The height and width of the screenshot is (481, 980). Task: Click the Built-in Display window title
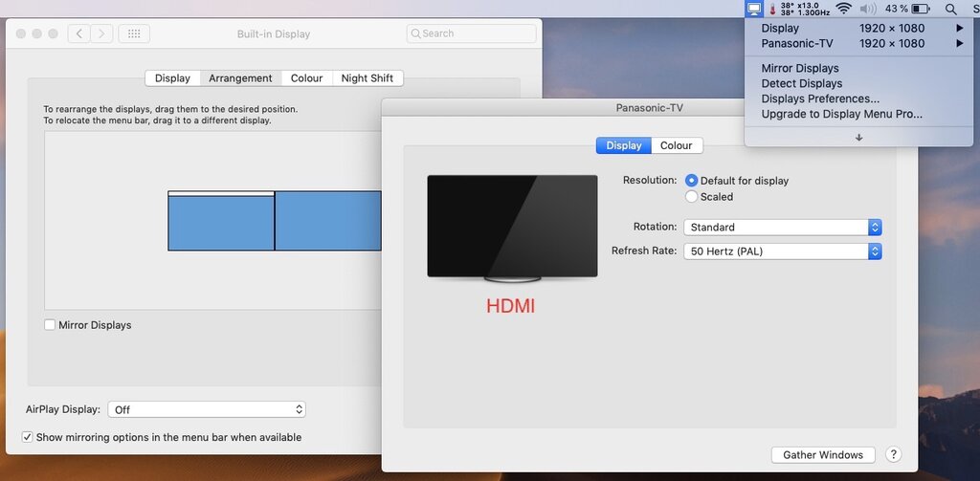click(x=274, y=34)
